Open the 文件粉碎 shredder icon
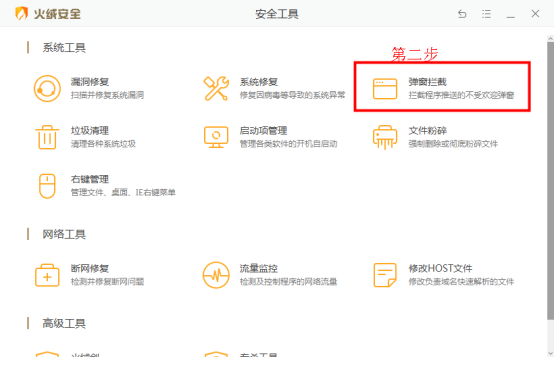Screen dimensions: 554x365 (385, 137)
